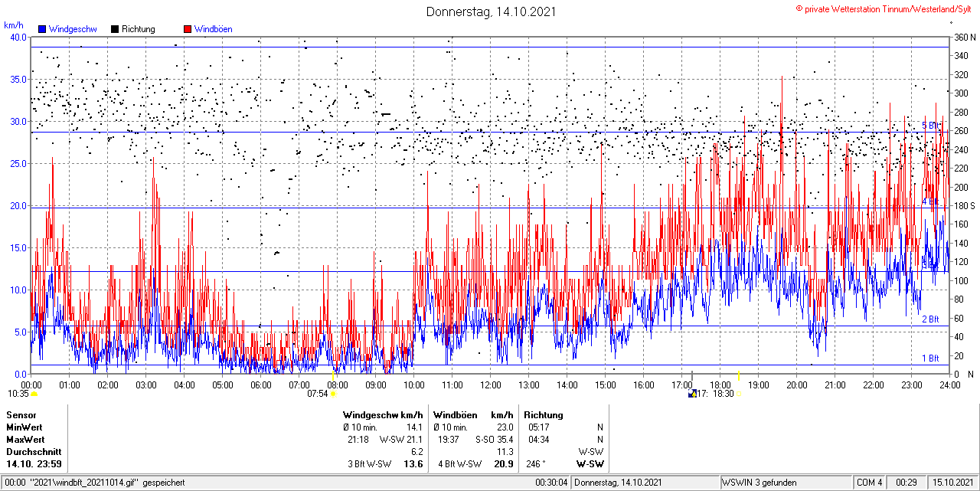This screenshot has width=980, height=491.
Task: Click the status bar time '00:30:04'
Action: point(551,483)
